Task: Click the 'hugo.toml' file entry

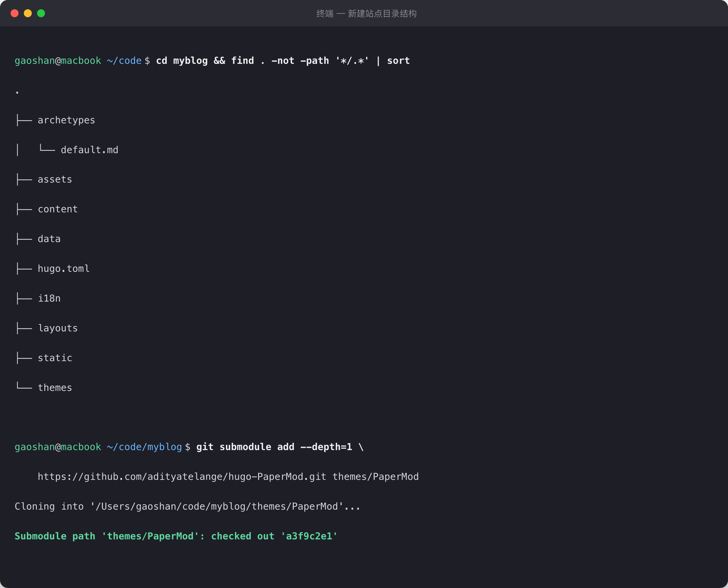Action: pos(64,269)
